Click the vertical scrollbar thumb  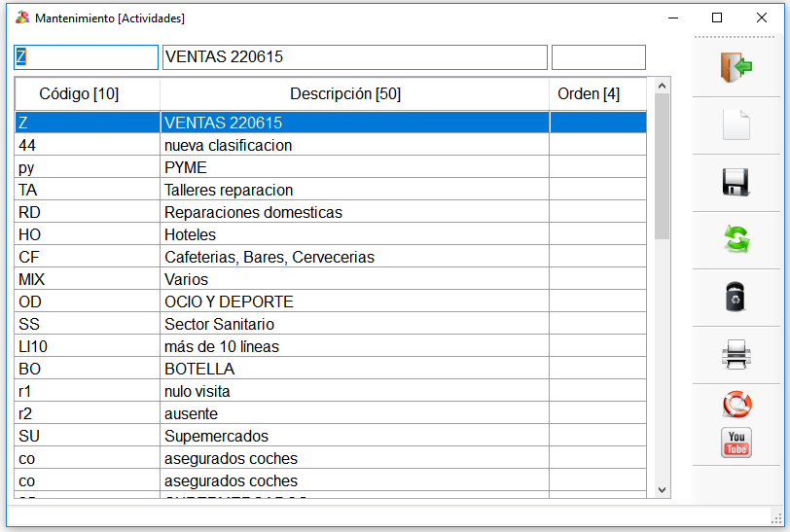coord(662,166)
